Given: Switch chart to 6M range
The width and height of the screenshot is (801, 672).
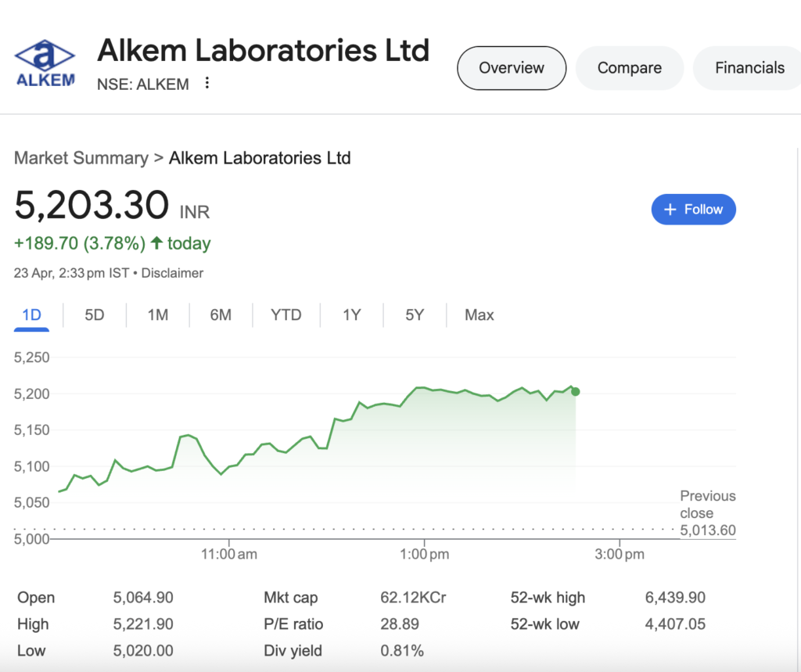Looking at the screenshot, I should point(221,314).
